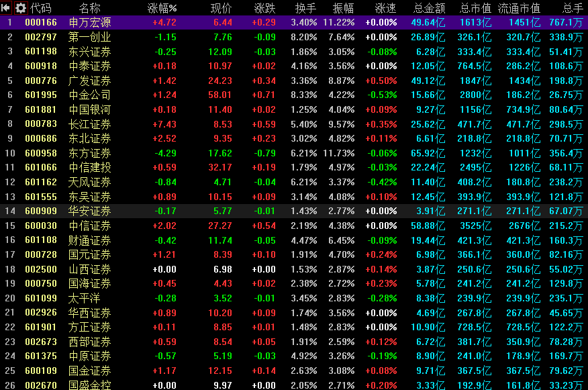Click stock code 002797
This screenshot has width=588, height=390.
tap(41, 37)
